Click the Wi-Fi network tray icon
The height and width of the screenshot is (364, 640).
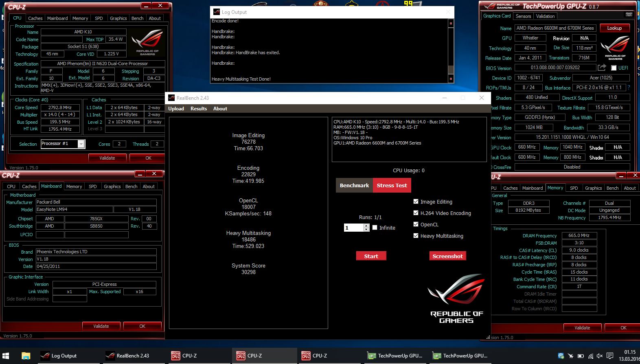tap(591, 356)
